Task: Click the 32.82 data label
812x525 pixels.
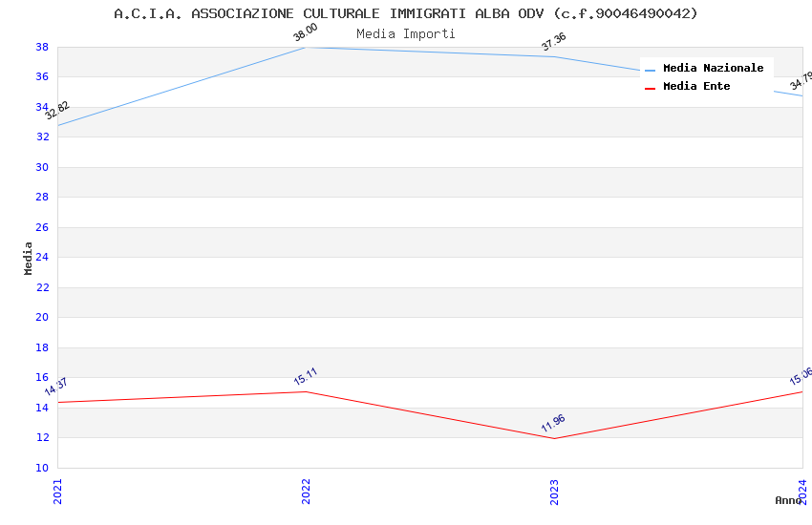Action: point(57,110)
